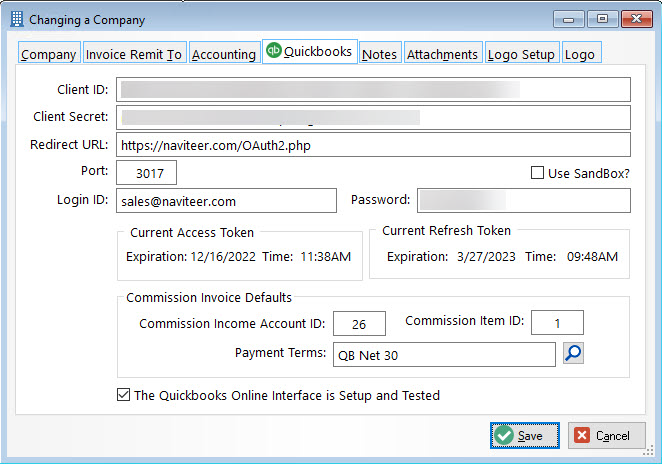Maximize the Changing a Company window
662x464 pixels.
602,19
